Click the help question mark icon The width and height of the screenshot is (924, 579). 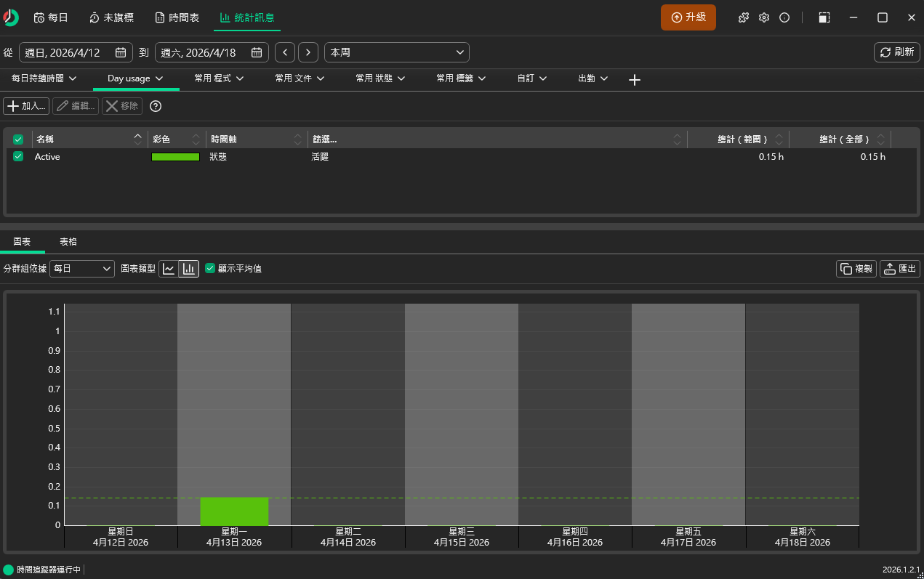point(156,106)
